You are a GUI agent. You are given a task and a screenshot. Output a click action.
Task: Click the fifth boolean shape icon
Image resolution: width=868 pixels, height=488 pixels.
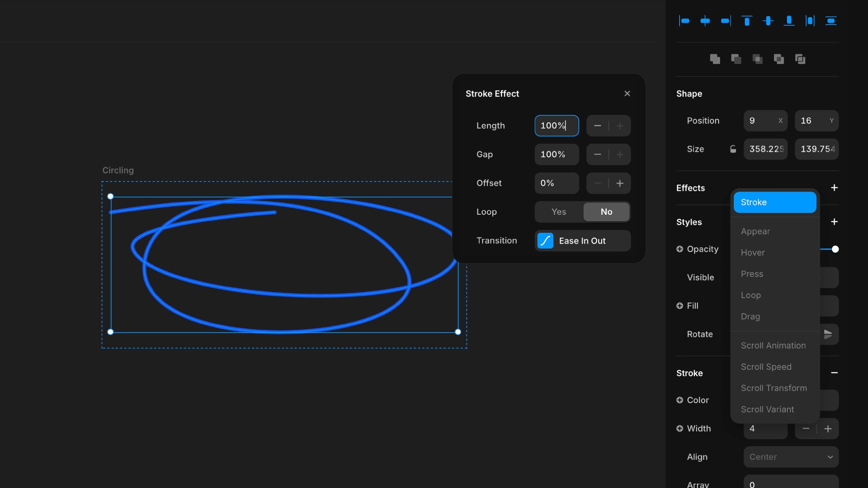point(800,59)
